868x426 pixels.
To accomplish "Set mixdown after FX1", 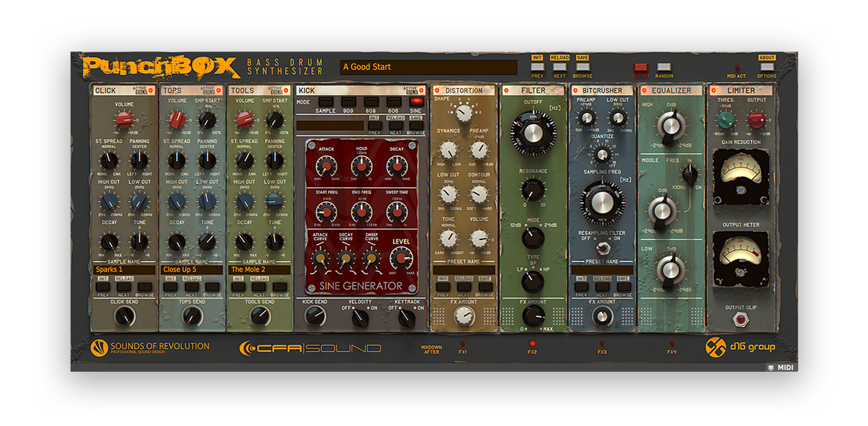I will coord(462,344).
